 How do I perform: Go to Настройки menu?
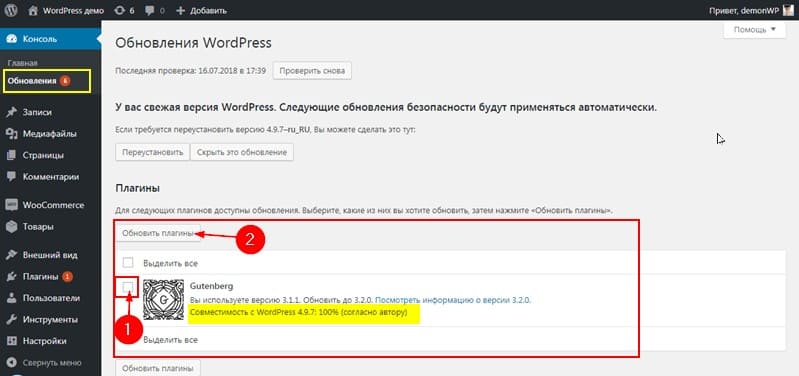coord(44,341)
